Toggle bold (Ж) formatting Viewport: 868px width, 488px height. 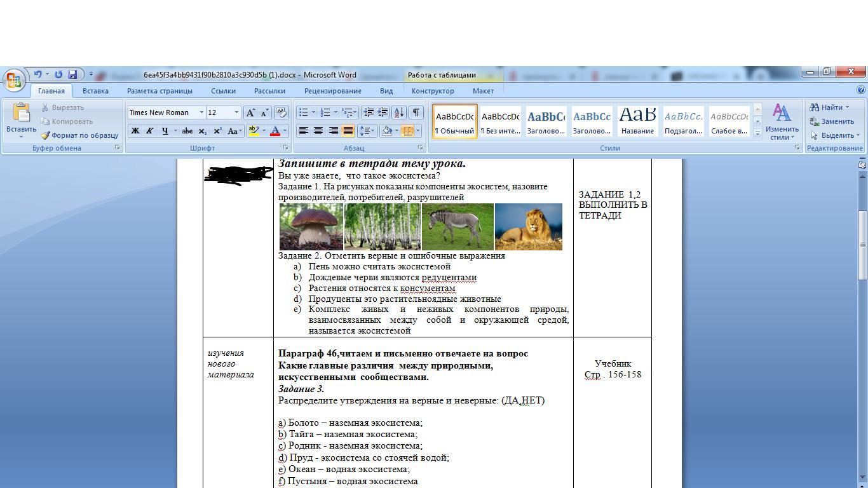click(135, 131)
